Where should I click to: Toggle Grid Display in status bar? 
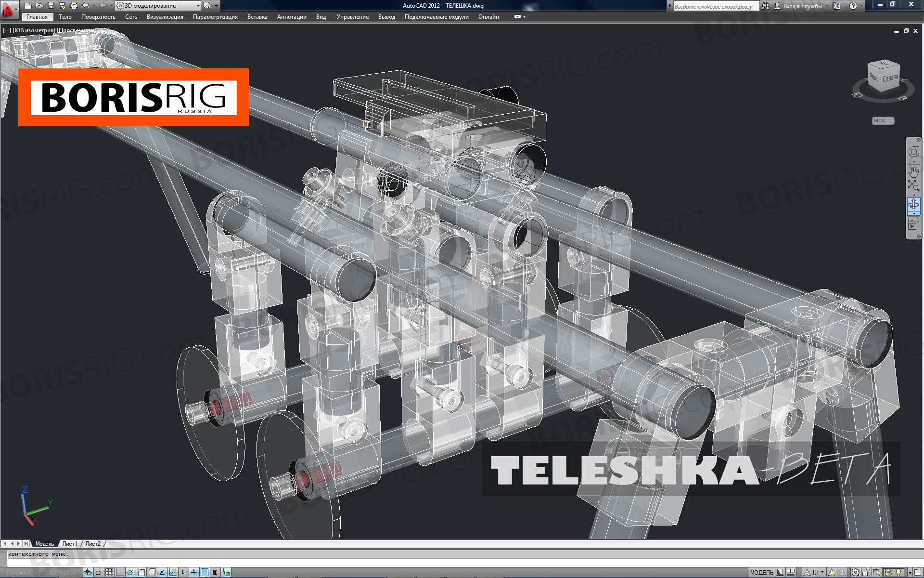[109, 573]
